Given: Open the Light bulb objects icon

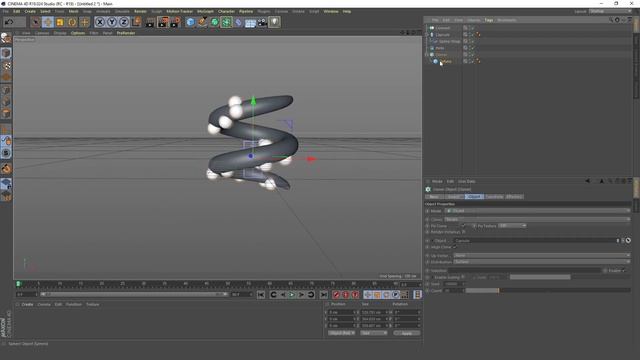Looking at the screenshot, I should 275,22.
